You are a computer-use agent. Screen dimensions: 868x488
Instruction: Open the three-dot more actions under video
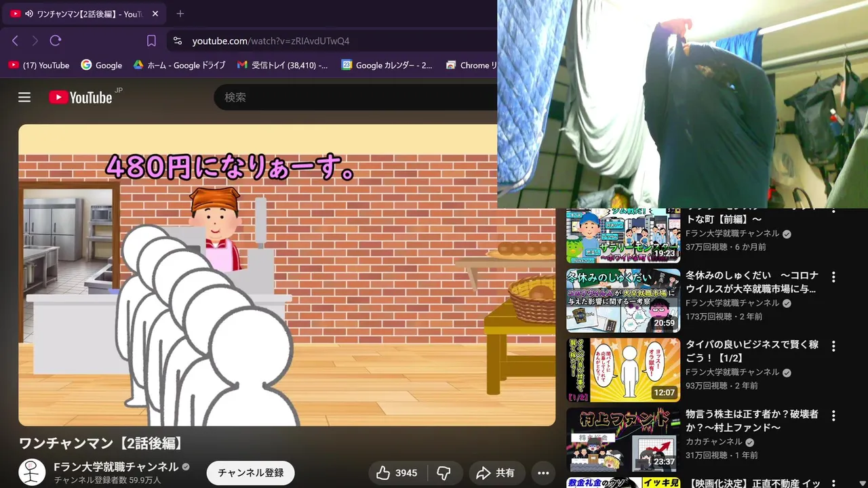coord(543,472)
